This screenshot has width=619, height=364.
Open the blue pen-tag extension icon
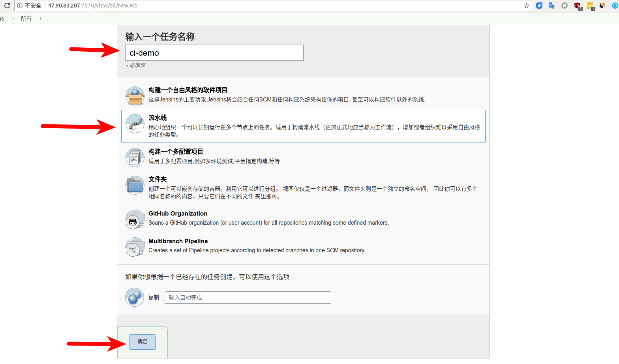point(539,6)
